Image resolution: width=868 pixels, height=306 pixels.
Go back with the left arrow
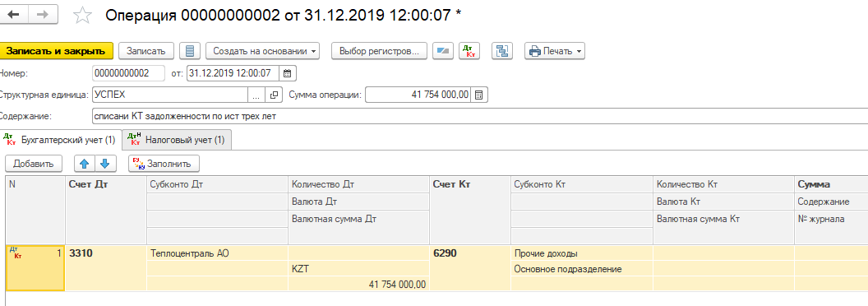click(x=12, y=15)
